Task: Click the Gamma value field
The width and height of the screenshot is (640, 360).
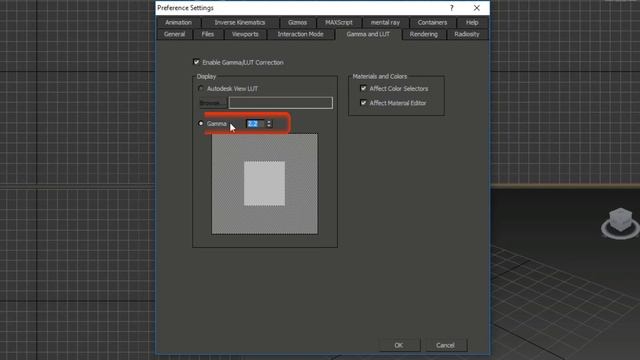Action: pos(256,124)
